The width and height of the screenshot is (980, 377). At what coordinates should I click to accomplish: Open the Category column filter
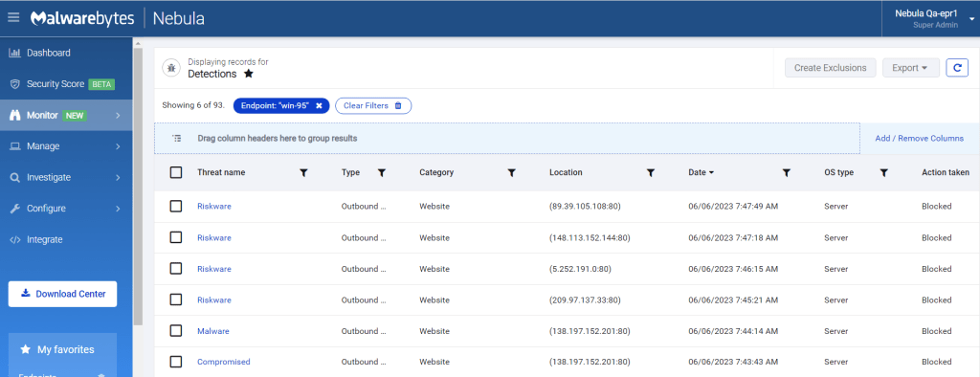(511, 172)
